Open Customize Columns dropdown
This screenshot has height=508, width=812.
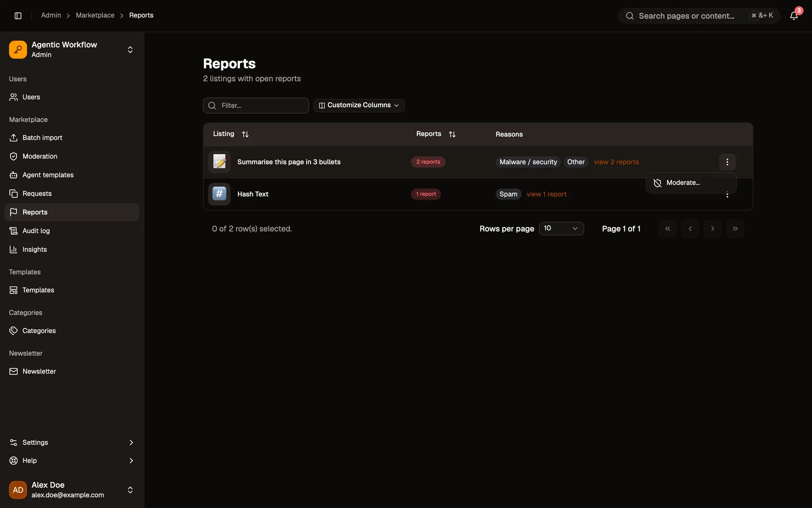(x=359, y=105)
